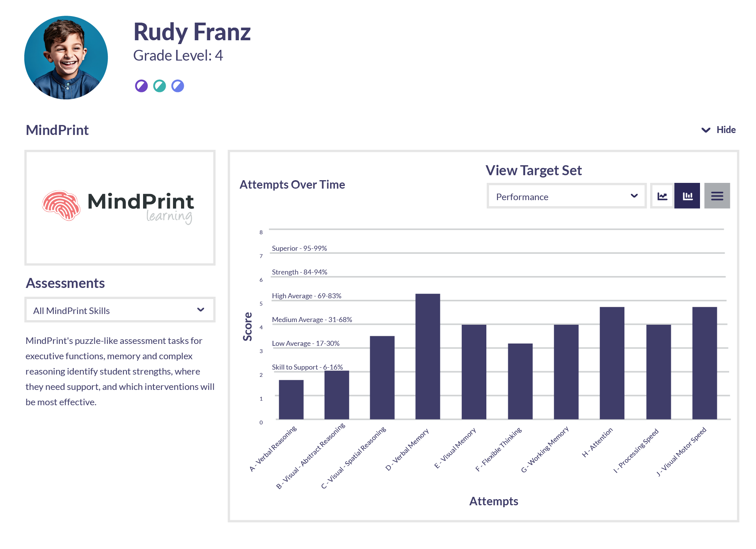Open the Performance target set dropdown
Screen dimensions: 756x549
[566, 196]
